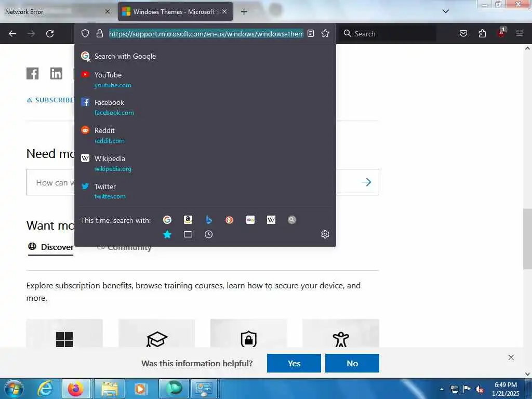Choose Twitter from the suggestions list

coord(205,191)
